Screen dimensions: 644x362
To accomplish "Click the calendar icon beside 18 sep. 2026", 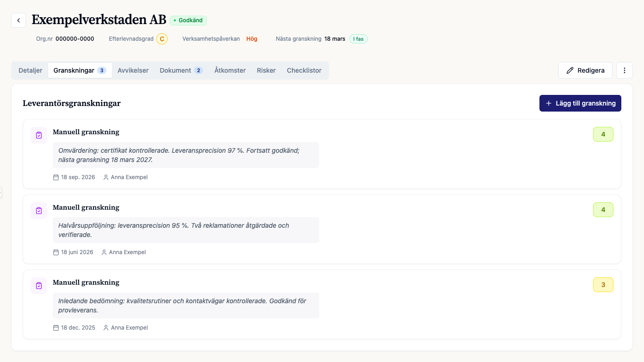I will click(x=56, y=177).
